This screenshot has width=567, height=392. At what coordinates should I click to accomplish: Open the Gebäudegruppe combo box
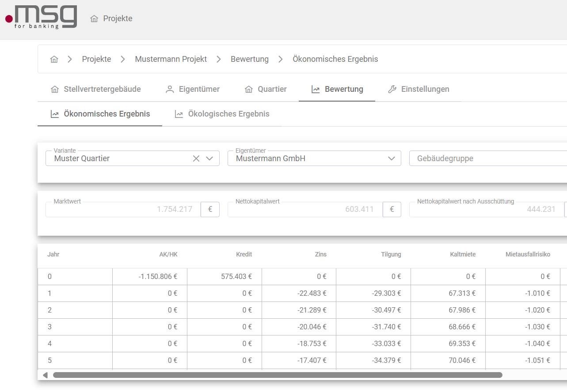pyautogui.click(x=486, y=158)
